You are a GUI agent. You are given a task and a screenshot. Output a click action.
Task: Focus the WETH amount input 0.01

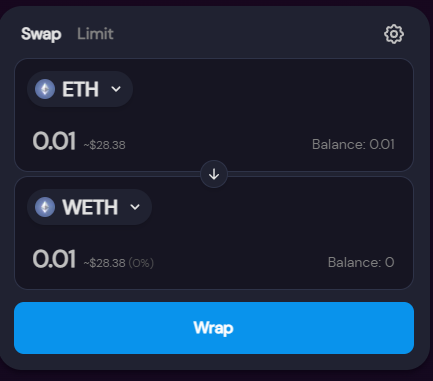coord(54,259)
